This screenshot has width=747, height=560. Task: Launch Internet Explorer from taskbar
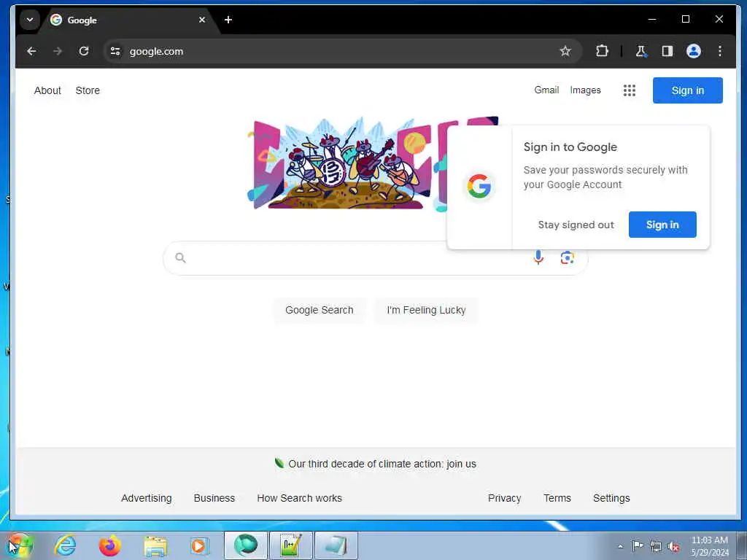pos(65,545)
